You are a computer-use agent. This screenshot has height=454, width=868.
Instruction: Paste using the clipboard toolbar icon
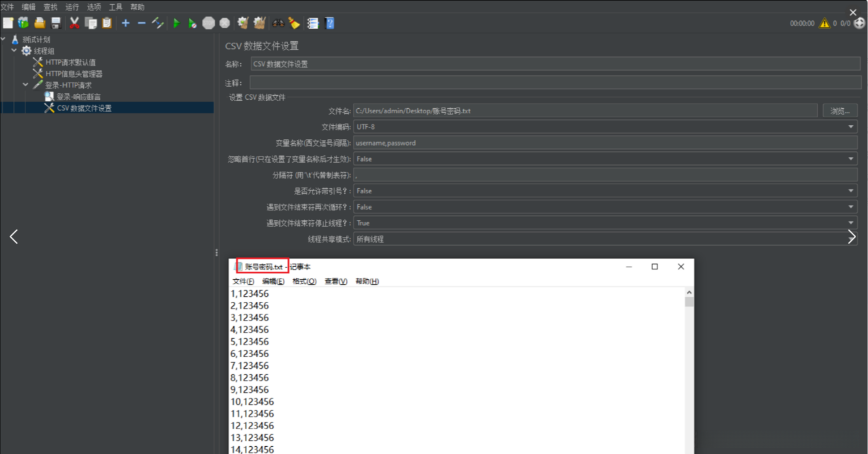pos(107,23)
